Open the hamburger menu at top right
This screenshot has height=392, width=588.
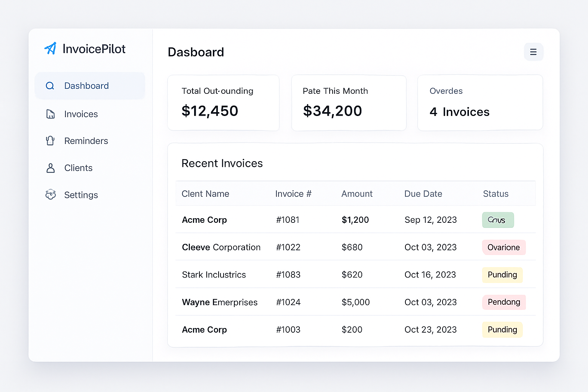(534, 52)
